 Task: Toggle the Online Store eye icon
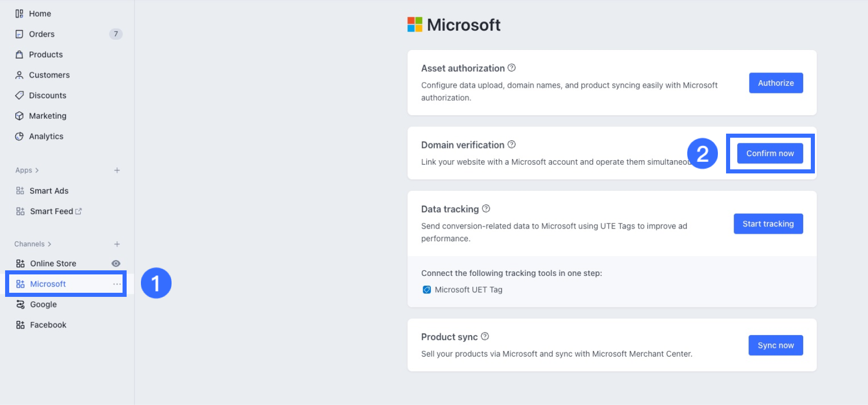tap(116, 264)
